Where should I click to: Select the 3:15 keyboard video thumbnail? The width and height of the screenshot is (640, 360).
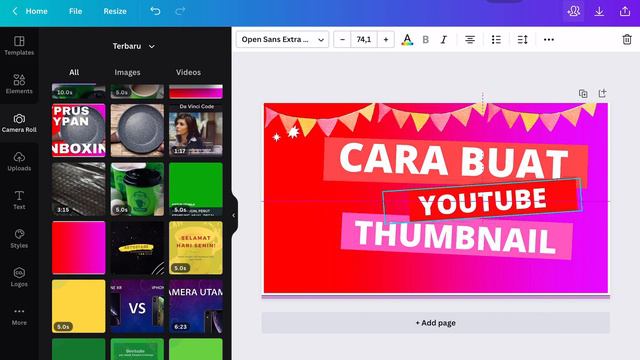(x=79, y=189)
